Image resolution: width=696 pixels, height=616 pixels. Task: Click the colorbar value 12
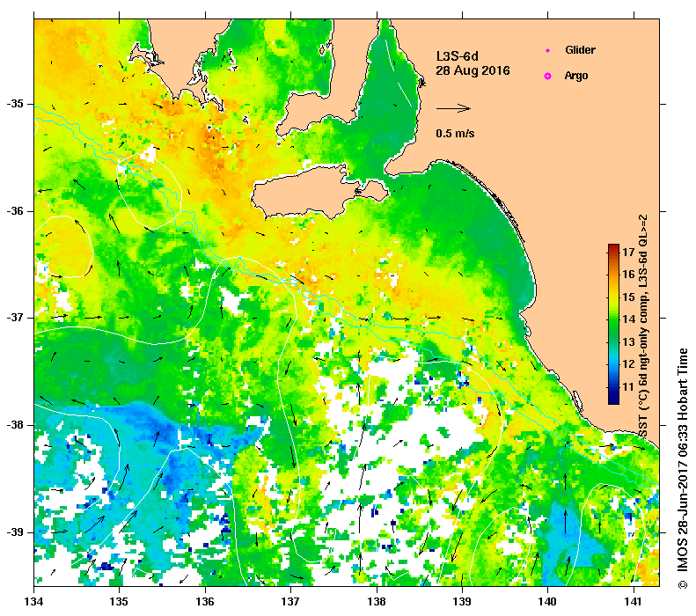coord(628,364)
